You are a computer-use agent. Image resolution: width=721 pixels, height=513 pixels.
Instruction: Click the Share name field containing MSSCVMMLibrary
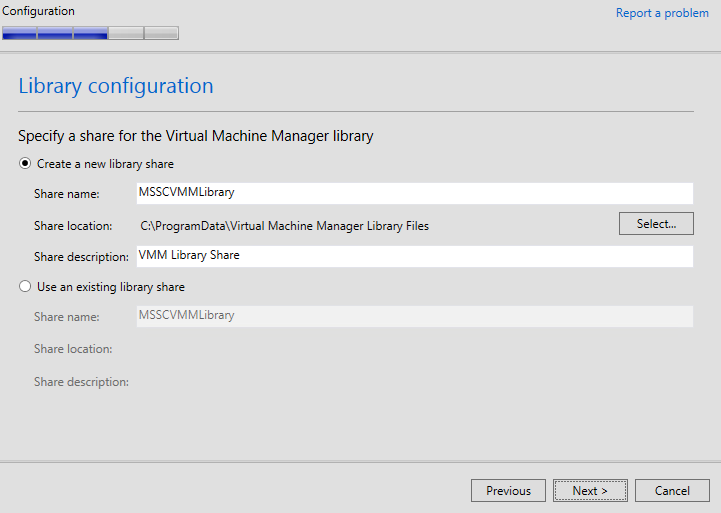[414, 193]
